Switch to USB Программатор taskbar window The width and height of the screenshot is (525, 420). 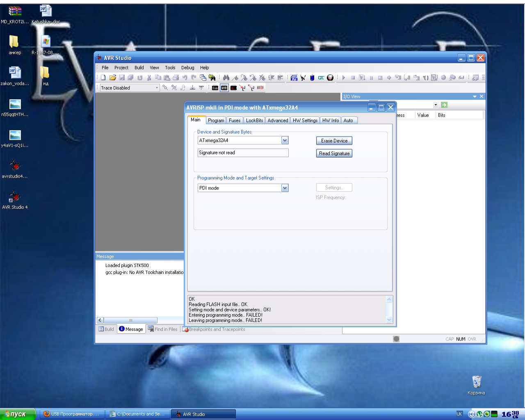[72, 414]
